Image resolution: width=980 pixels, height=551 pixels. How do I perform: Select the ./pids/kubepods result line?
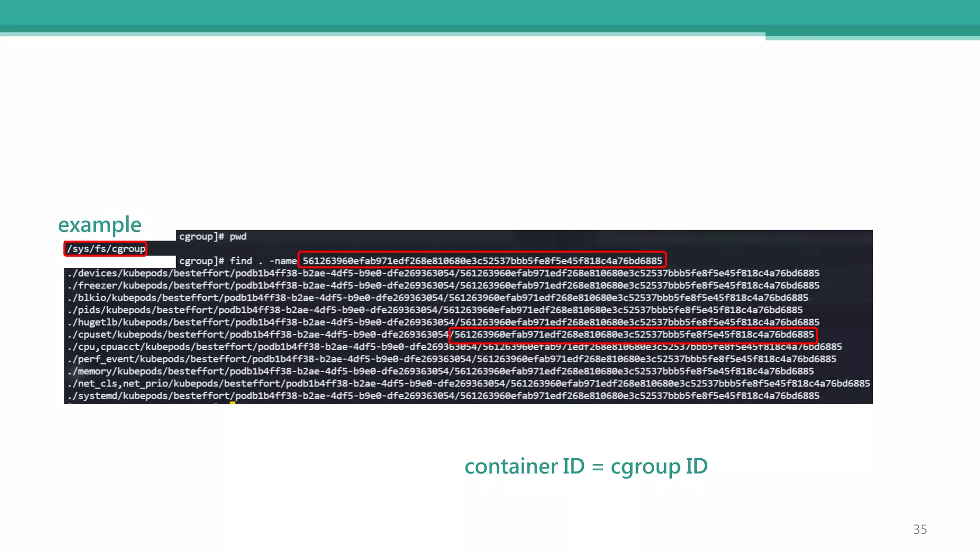435,310
